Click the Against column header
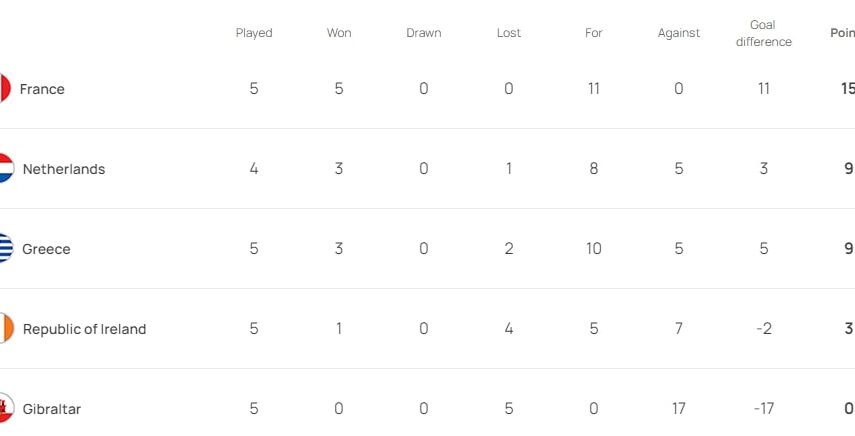 [679, 33]
